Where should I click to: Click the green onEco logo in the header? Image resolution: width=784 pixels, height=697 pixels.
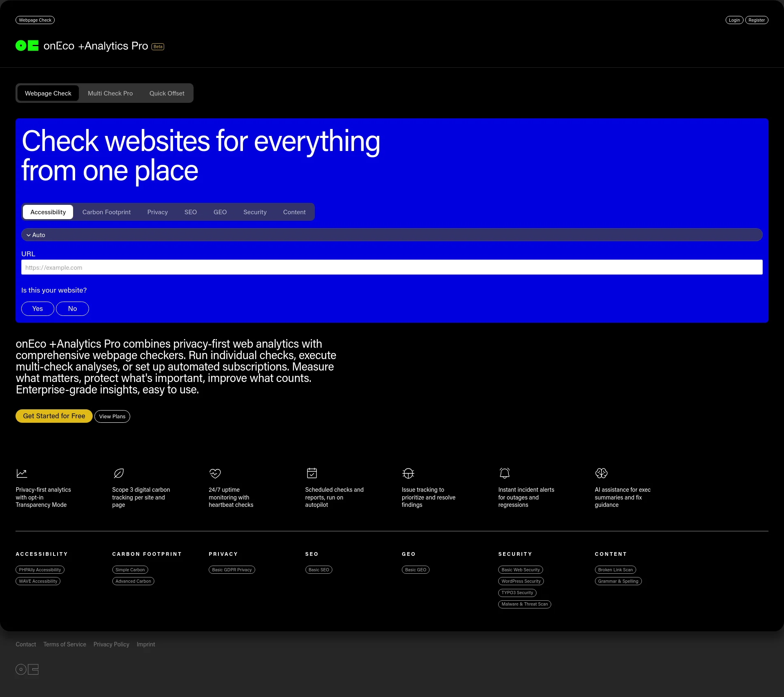pos(27,46)
